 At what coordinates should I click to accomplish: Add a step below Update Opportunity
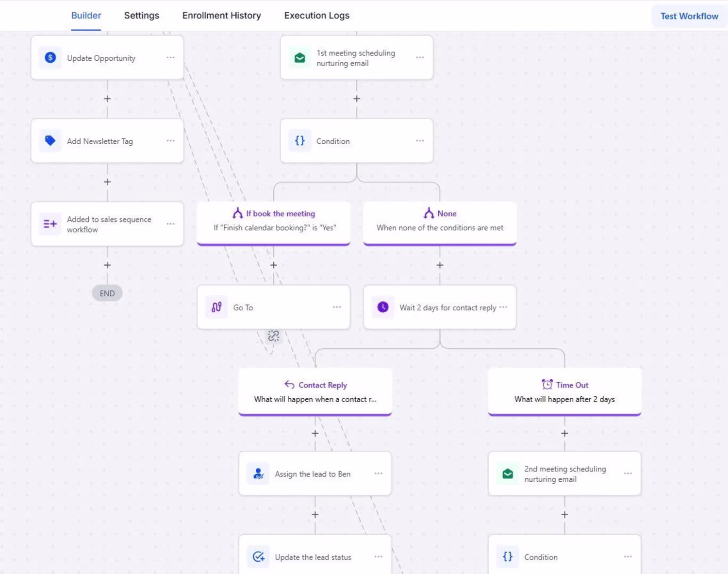[x=107, y=99]
